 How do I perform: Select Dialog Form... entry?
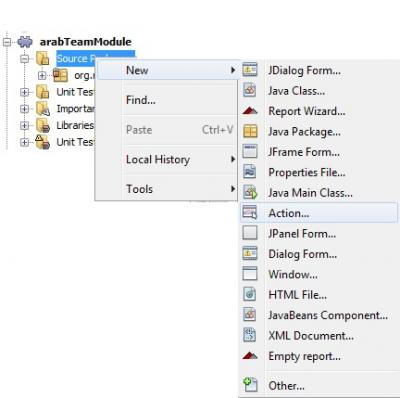[319, 254]
